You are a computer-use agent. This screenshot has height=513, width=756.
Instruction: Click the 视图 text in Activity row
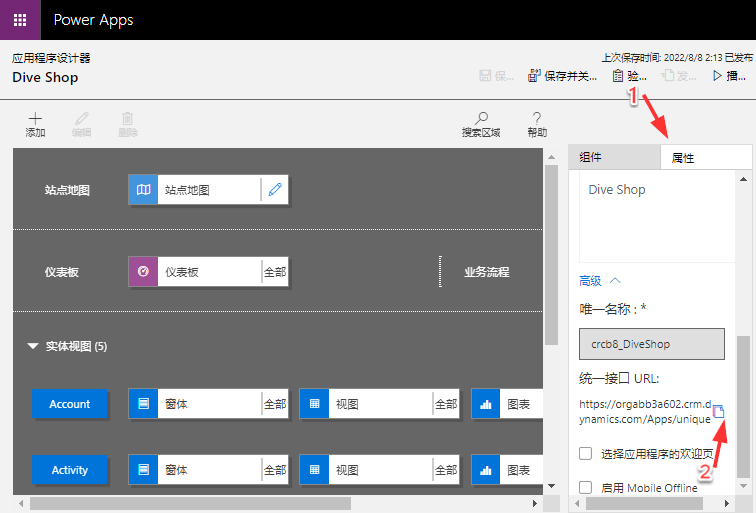pyautogui.click(x=347, y=470)
